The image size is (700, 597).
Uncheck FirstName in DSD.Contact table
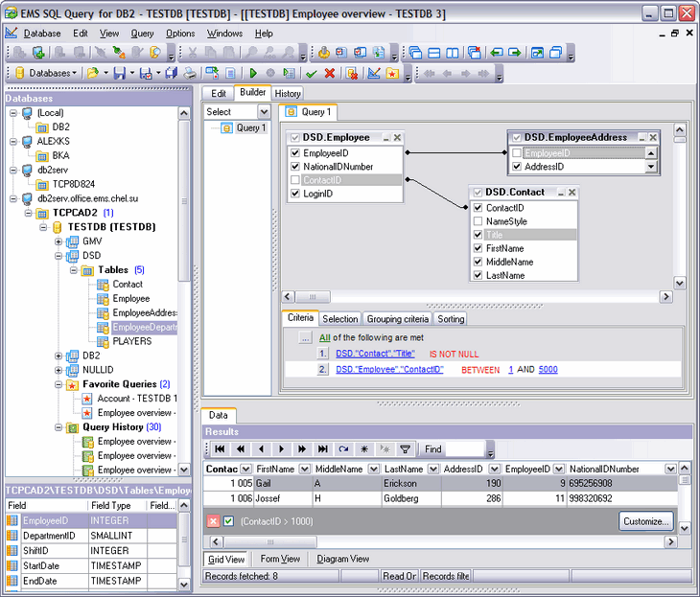pyautogui.click(x=478, y=248)
